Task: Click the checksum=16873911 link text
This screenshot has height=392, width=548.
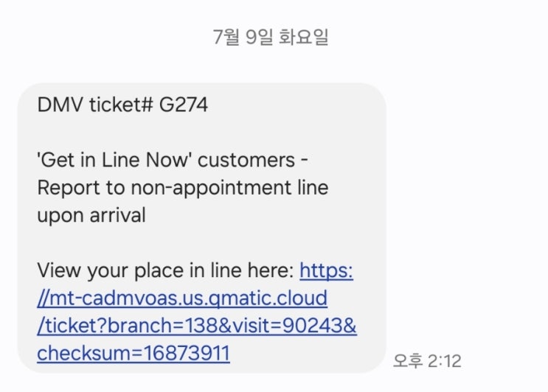Action: click(x=133, y=354)
